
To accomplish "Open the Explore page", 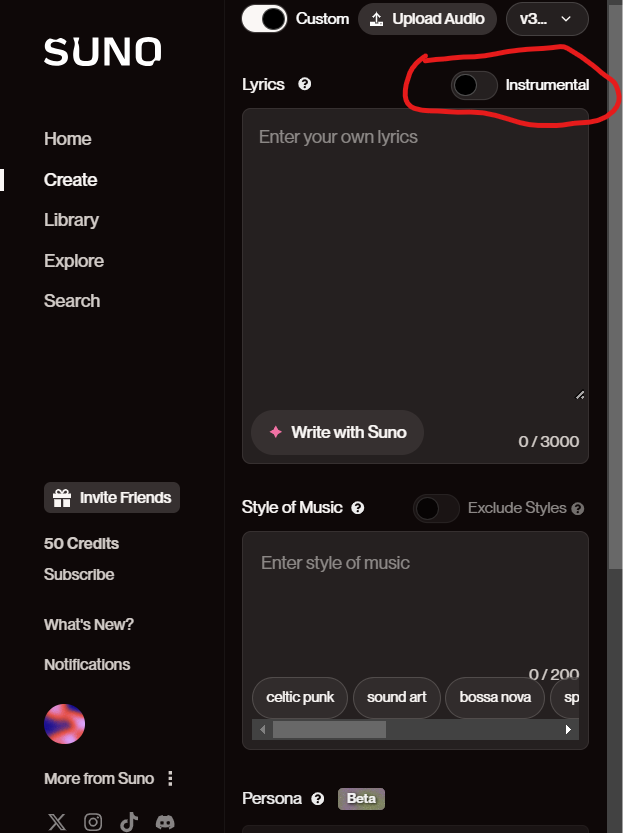I will pos(74,261).
